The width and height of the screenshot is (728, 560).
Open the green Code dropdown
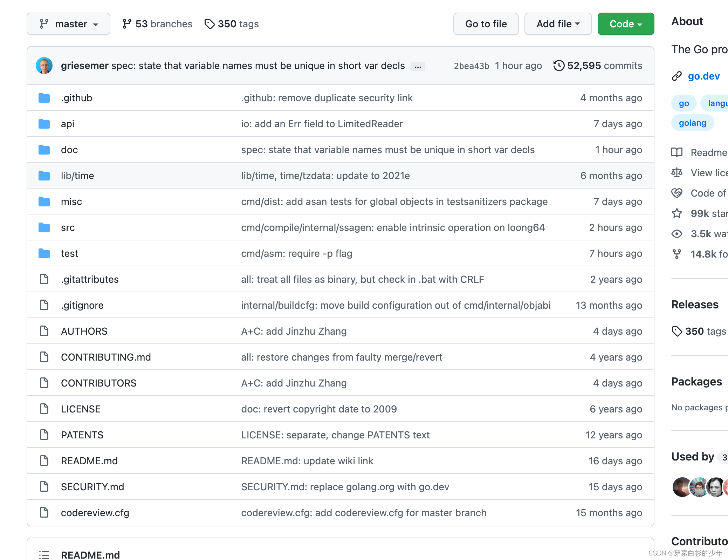pyautogui.click(x=626, y=24)
